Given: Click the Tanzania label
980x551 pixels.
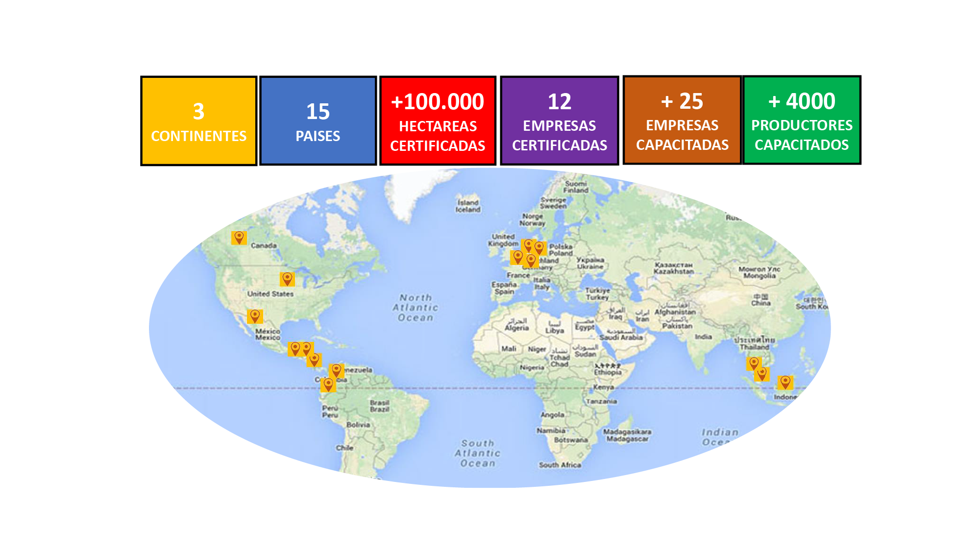Looking at the screenshot, I should click(x=602, y=401).
